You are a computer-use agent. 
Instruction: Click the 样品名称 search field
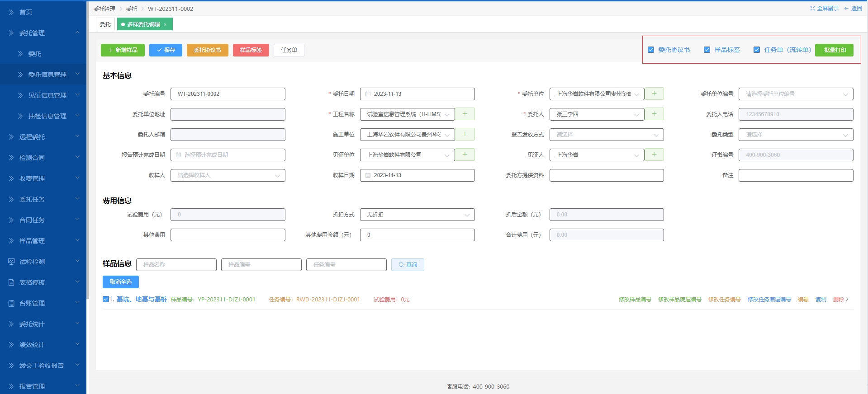(x=176, y=265)
